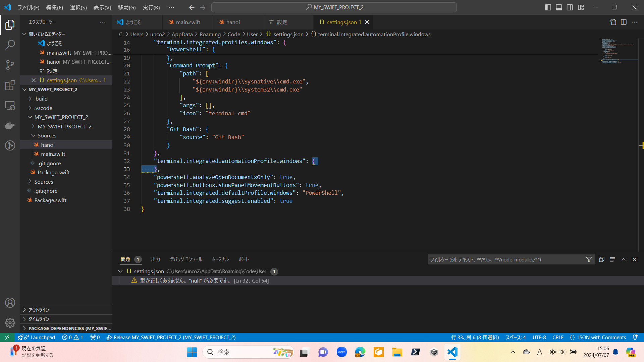Viewport: 644px width, 362px height.
Task: Collapse all problems in panel
Action: (602, 259)
